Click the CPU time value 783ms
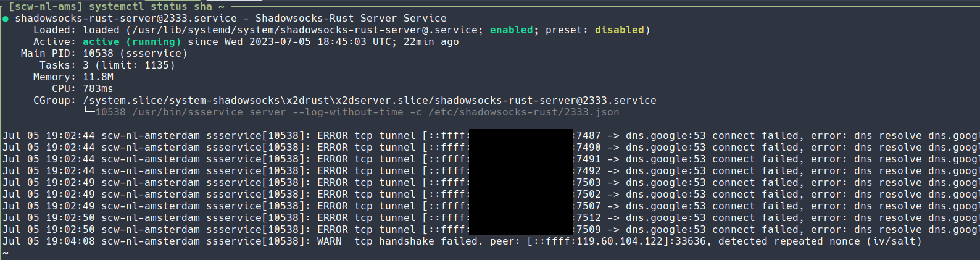 point(98,89)
